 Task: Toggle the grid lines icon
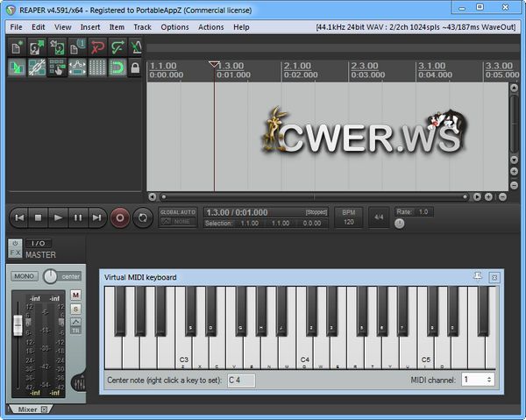[x=96, y=67]
